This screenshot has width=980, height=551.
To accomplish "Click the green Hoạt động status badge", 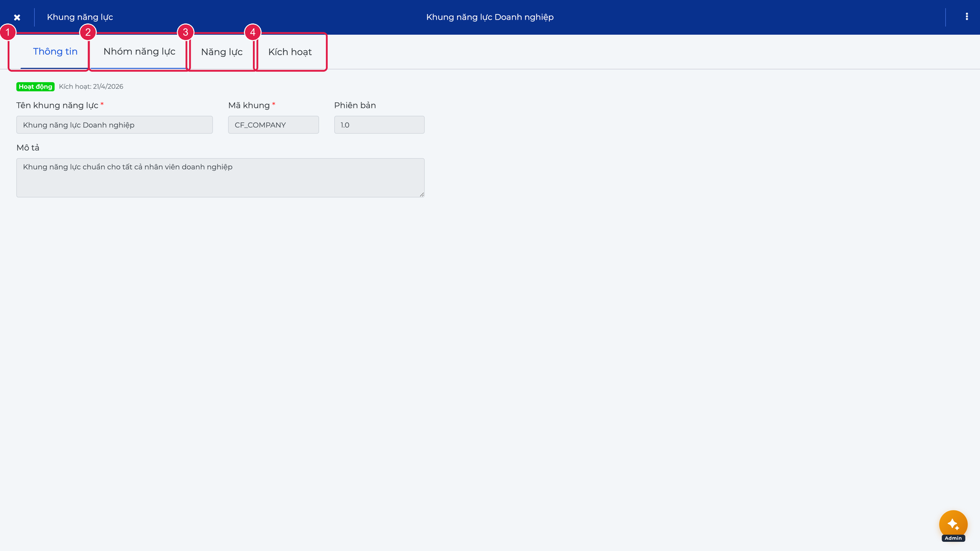I will 36,86.
